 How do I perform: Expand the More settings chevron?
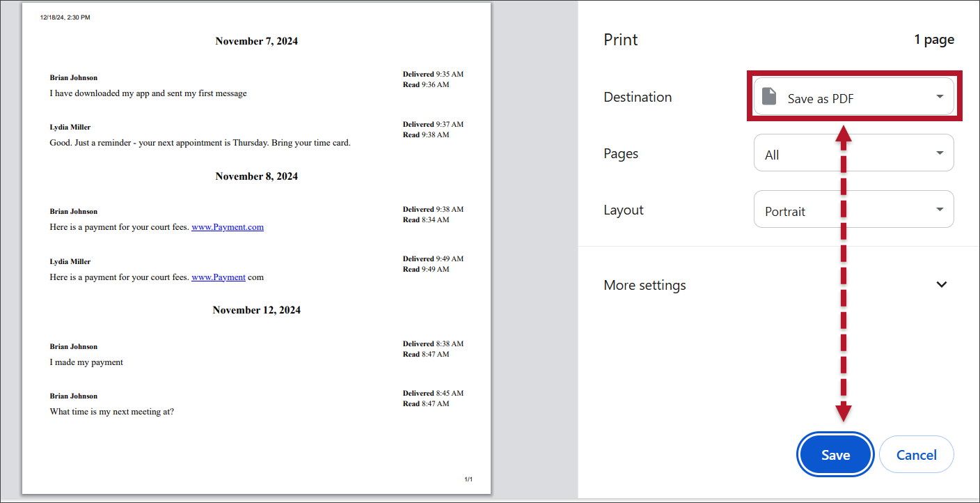[x=941, y=285]
